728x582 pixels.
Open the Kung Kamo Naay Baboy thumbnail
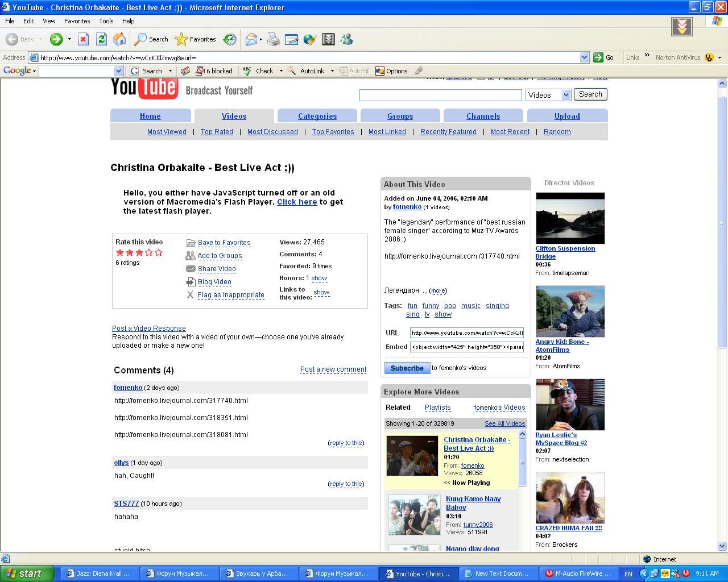click(x=414, y=515)
